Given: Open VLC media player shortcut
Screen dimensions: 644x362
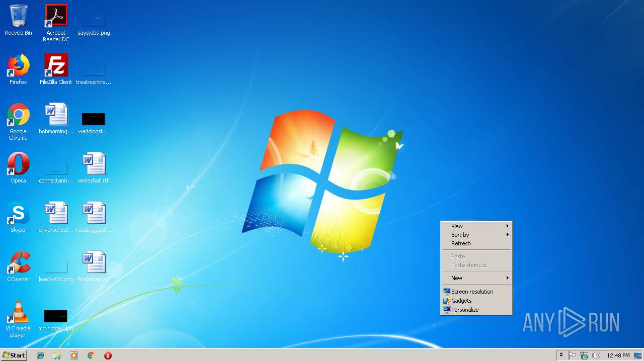Looking at the screenshot, I should pyautogui.click(x=18, y=319).
